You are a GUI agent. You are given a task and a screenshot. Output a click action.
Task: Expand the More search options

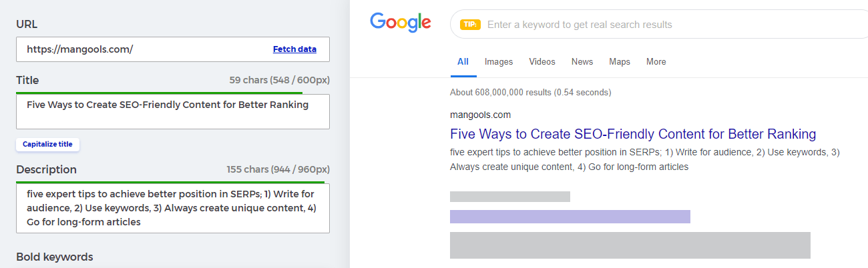[656, 62]
